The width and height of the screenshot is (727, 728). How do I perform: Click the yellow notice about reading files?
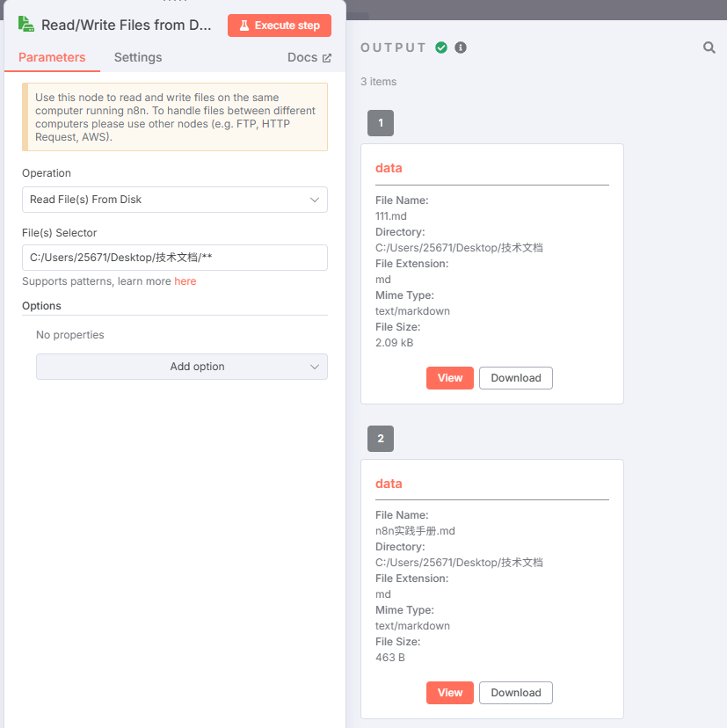click(175, 117)
